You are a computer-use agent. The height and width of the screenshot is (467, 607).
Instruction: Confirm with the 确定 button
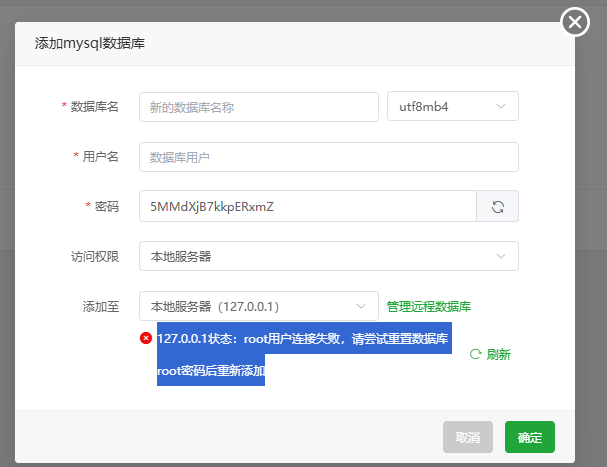530,437
